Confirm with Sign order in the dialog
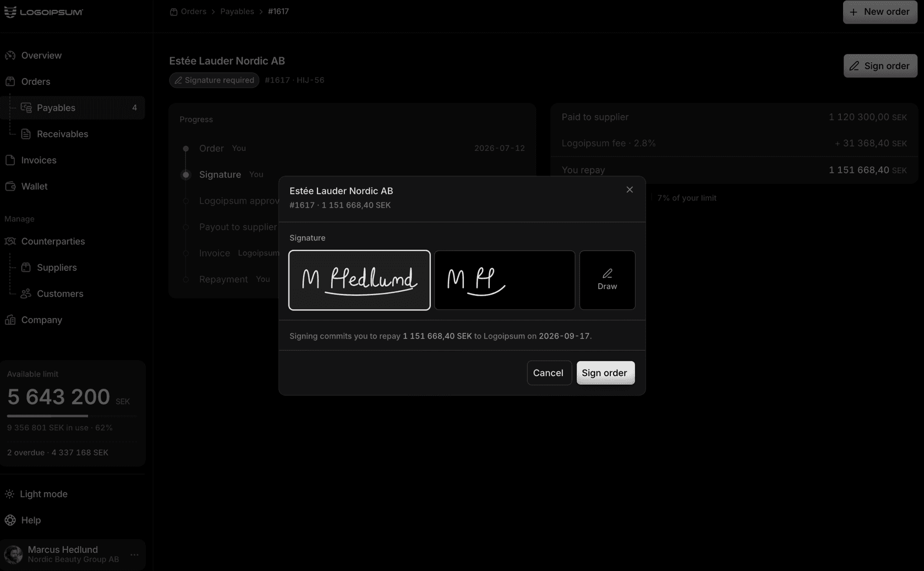This screenshot has width=924, height=571. tap(605, 373)
